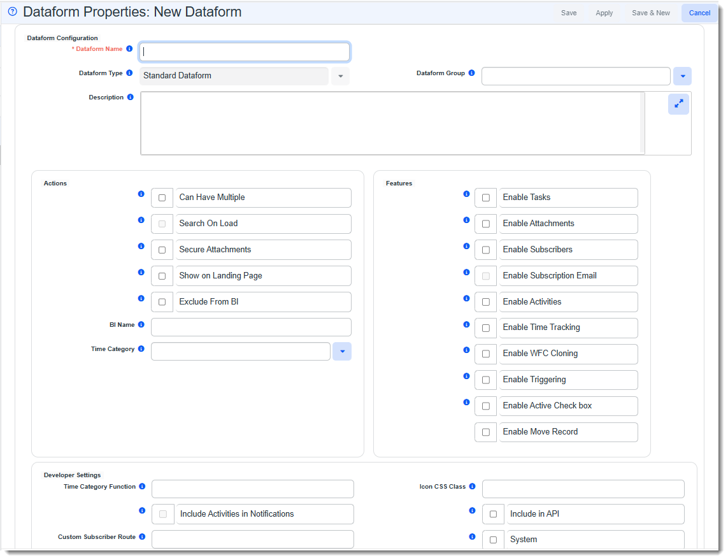Click into the Dataform Name text field
Image resolution: width=728 pixels, height=560 pixels.
pos(245,52)
